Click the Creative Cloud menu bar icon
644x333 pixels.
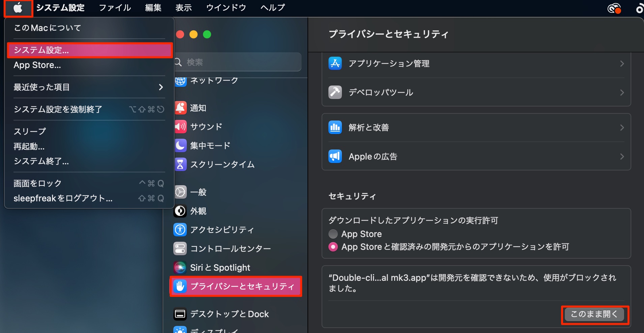coord(614,8)
